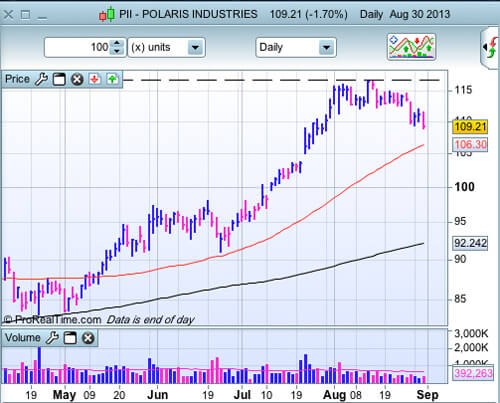
Task: Click the Aug 30 2013 date text
Action: point(420,14)
